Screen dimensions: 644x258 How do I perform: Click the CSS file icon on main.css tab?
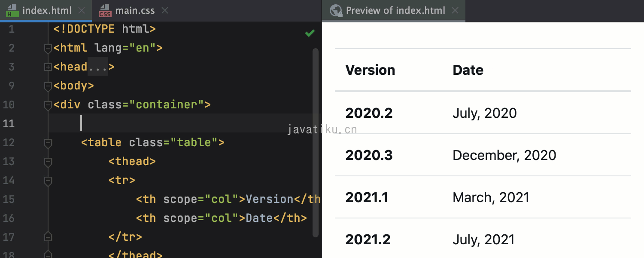pyautogui.click(x=105, y=11)
